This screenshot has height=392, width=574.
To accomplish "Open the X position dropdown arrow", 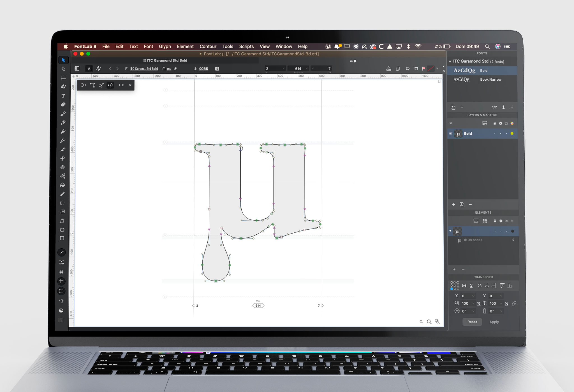I will (473, 296).
